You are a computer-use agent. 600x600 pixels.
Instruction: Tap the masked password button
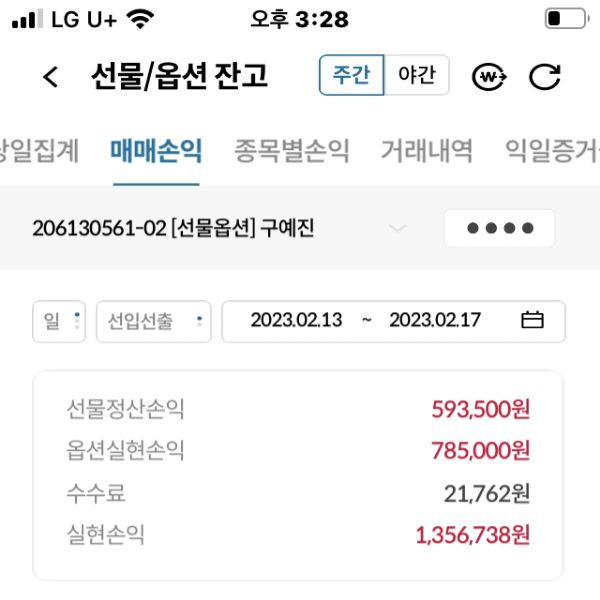click(499, 228)
